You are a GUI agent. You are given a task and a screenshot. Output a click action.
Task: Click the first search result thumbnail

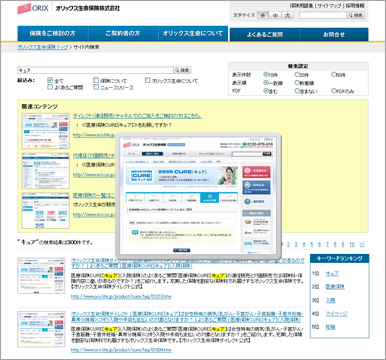click(x=41, y=276)
